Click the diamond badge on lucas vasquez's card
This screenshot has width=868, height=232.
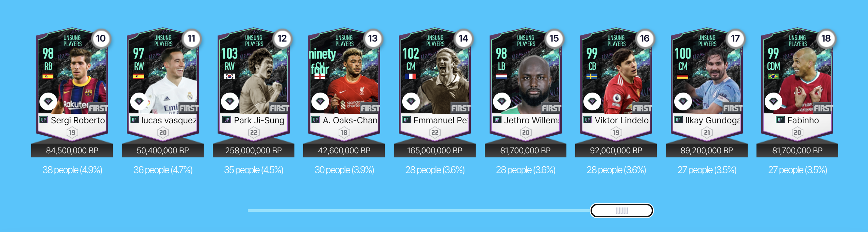pyautogui.click(x=139, y=101)
